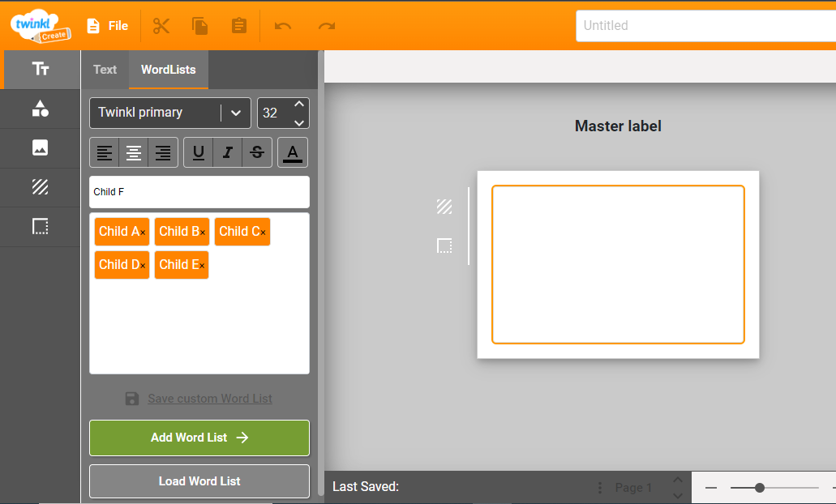Open the text color picker
Screen dimensions: 836x504
point(293,152)
